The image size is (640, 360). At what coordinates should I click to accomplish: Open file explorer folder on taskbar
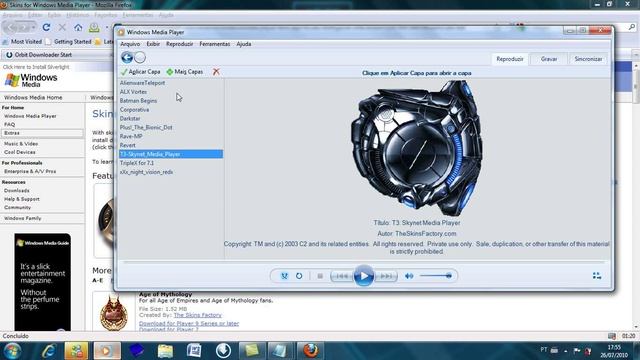pos(165,351)
